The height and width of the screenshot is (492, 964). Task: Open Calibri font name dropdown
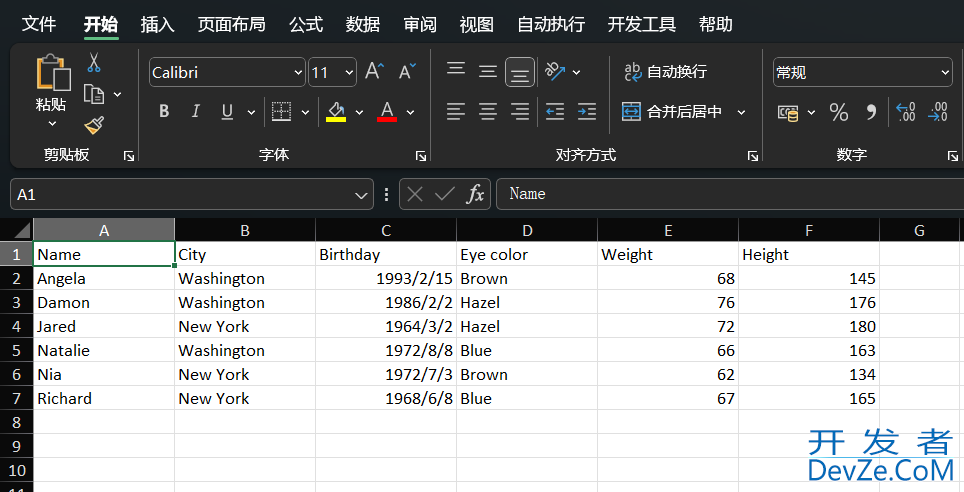298,73
